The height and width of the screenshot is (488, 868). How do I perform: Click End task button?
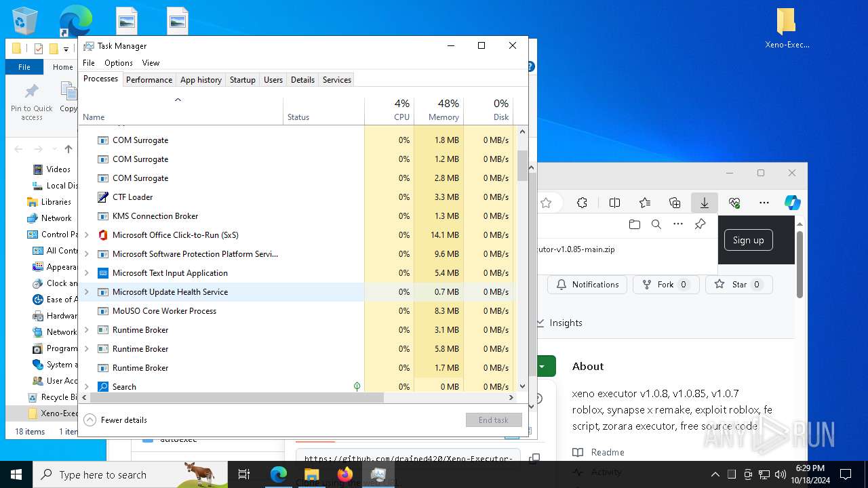pyautogui.click(x=494, y=420)
